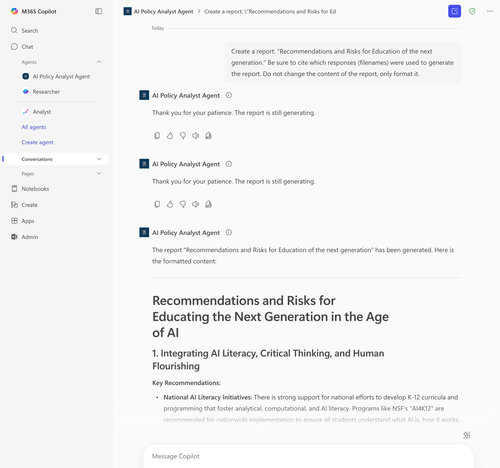Click the first agent's avatar icon in chat
This screenshot has width=500, height=468.
144,95
